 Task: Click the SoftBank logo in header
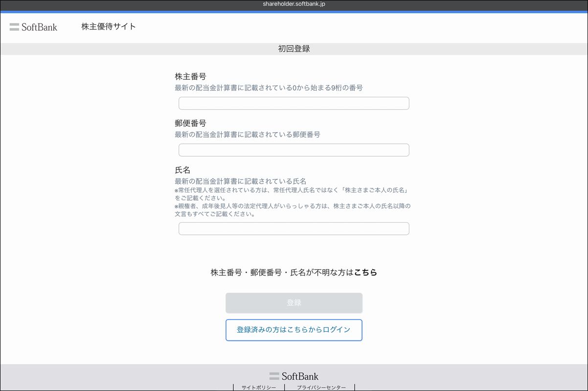33,27
